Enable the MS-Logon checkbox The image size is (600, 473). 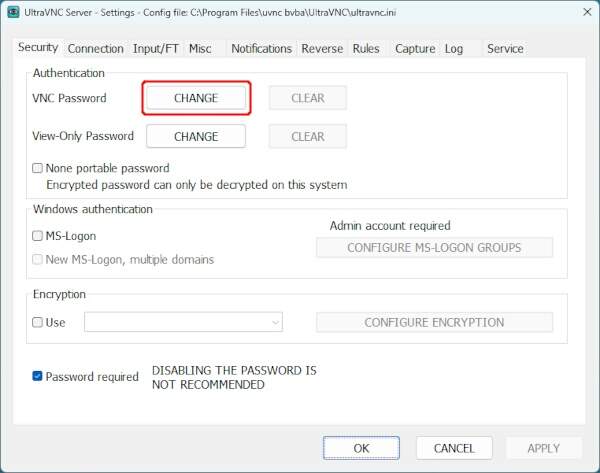[x=37, y=236]
